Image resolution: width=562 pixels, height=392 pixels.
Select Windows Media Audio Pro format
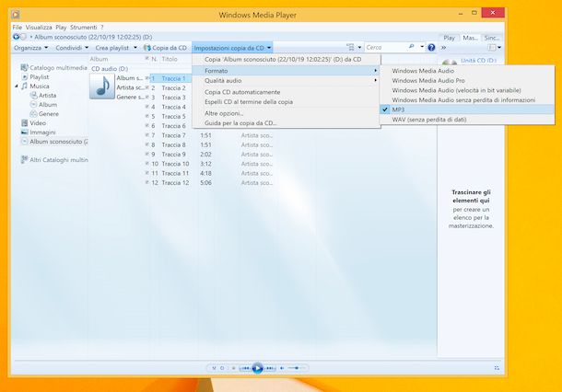tap(467, 81)
